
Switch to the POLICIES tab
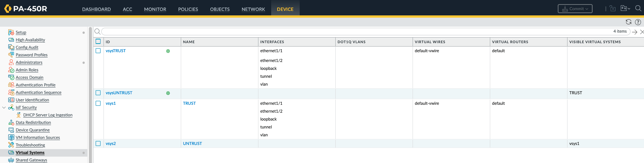tap(188, 9)
